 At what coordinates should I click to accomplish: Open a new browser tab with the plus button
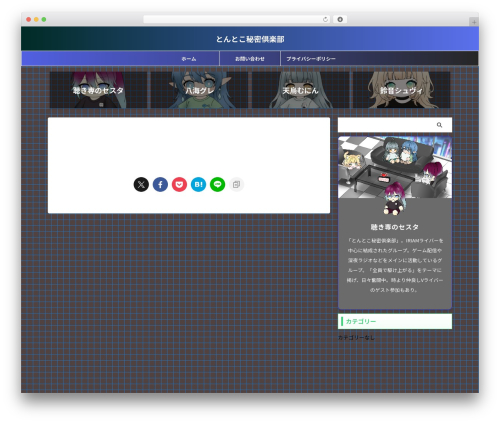click(474, 22)
